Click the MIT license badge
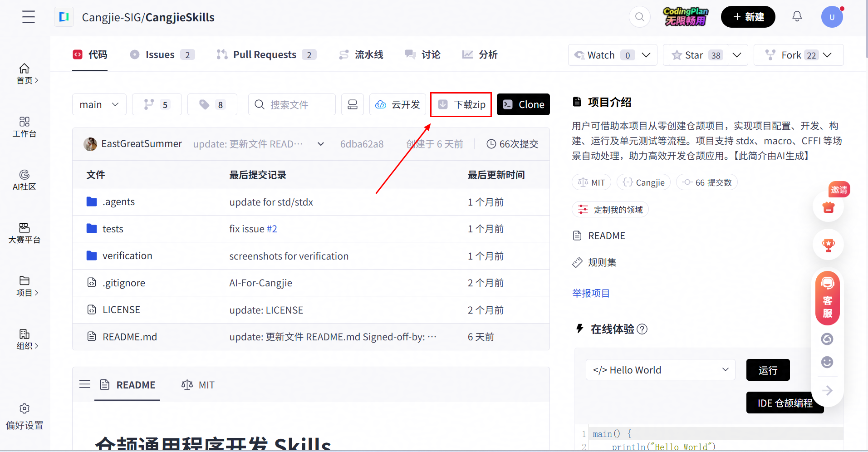The image size is (868, 452). click(x=591, y=182)
